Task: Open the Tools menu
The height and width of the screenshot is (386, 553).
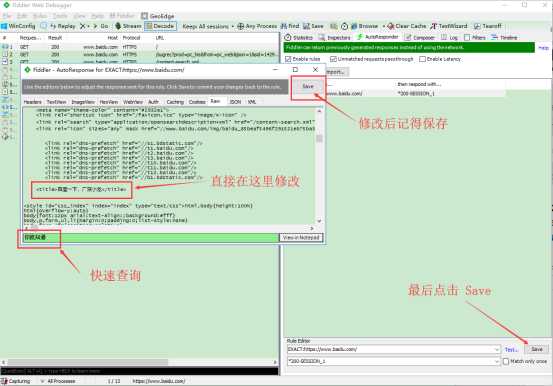Action: tap(60, 16)
